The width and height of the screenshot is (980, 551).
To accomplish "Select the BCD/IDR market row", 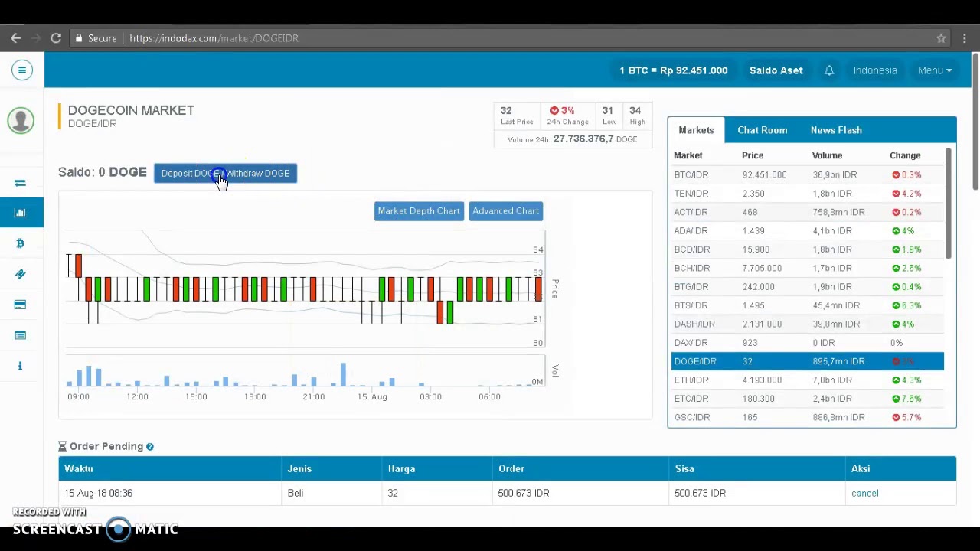I will (808, 249).
